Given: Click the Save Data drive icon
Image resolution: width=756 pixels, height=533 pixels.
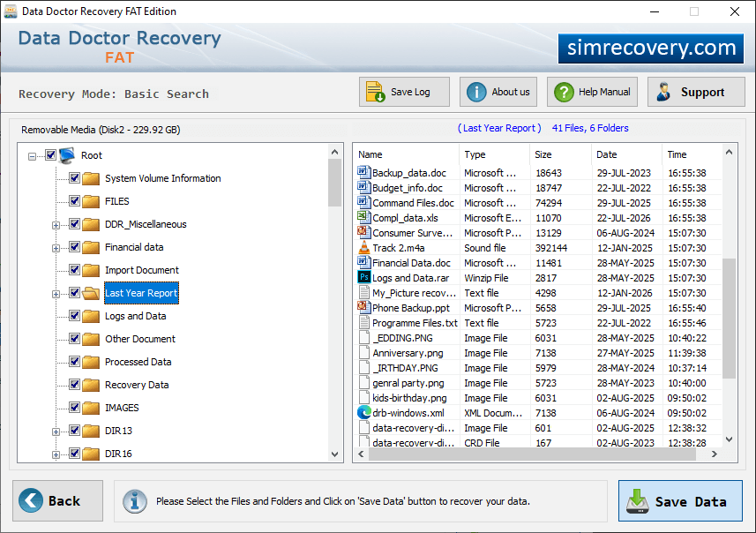Looking at the screenshot, I should 638,501.
